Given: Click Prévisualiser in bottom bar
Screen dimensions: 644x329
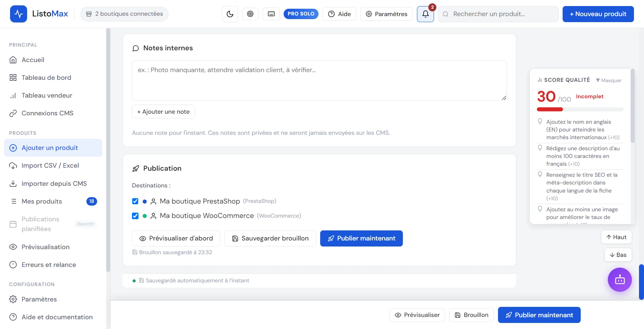Looking at the screenshot, I should (x=417, y=315).
